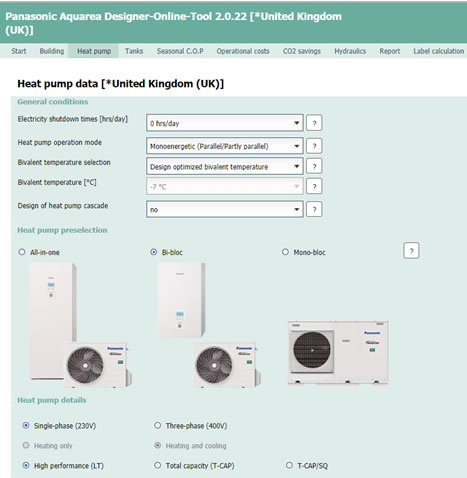Click the Bivalent temperature selection label

click(64, 162)
